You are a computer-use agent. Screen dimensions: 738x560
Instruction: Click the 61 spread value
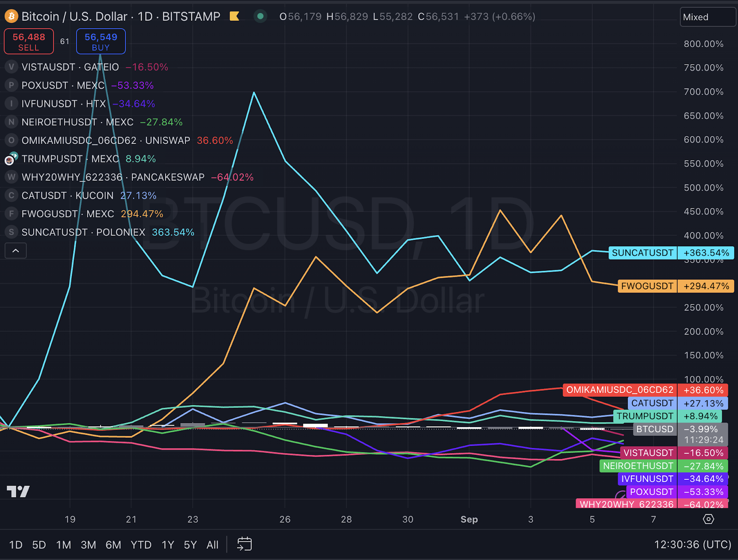tap(65, 42)
